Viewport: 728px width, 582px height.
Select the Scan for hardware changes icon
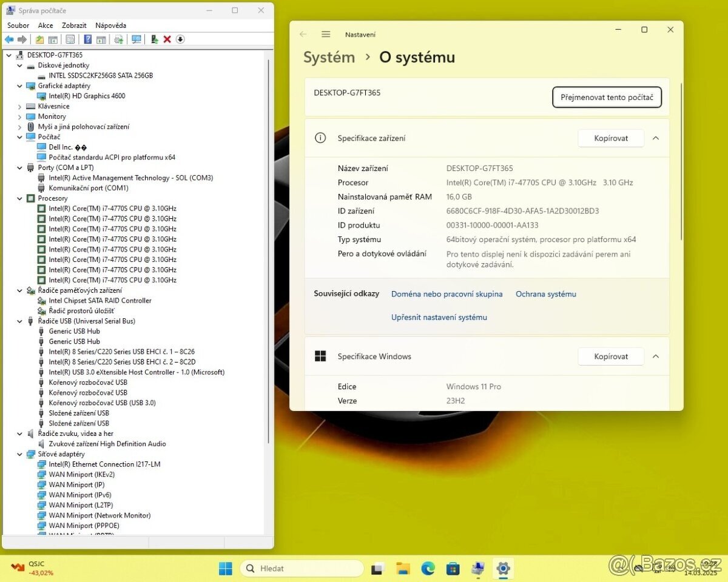coord(119,39)
